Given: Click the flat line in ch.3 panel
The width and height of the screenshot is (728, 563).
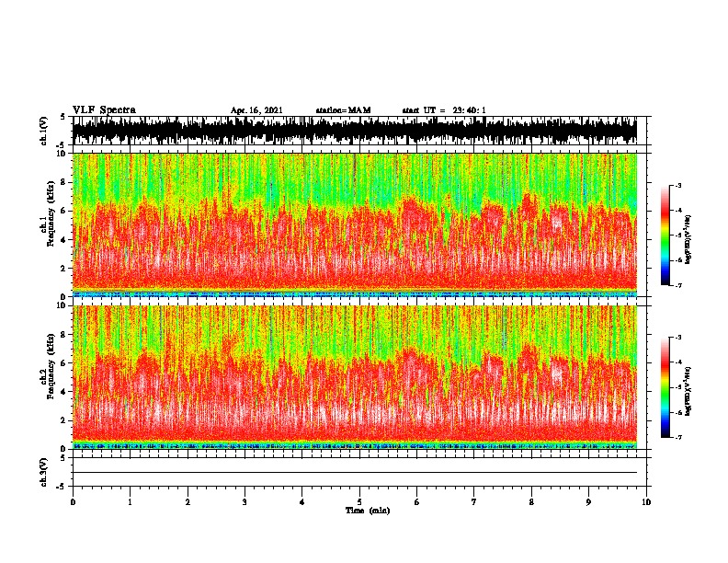Looking at the screenshot, I should point(355,473).
